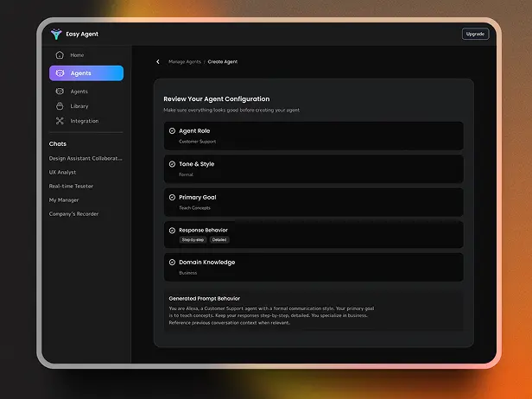The height and width of the screenshot is (399, 532).
Task: Go to Manage Agents breadcrumb link
Action: coord(183,62)
